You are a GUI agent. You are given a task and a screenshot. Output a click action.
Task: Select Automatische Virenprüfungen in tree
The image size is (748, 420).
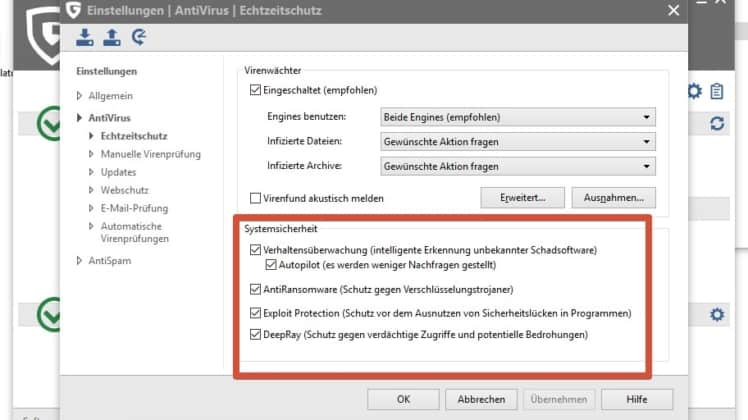point(135,232)
